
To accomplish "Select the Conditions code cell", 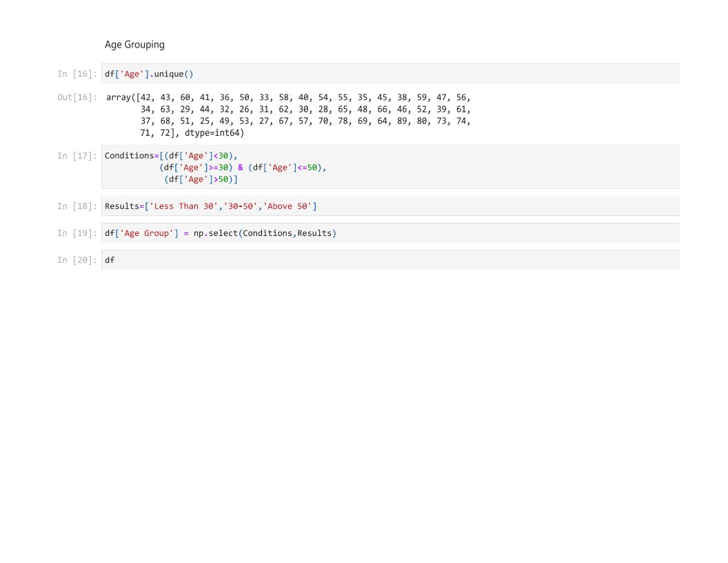I will (x=390, y=167).
